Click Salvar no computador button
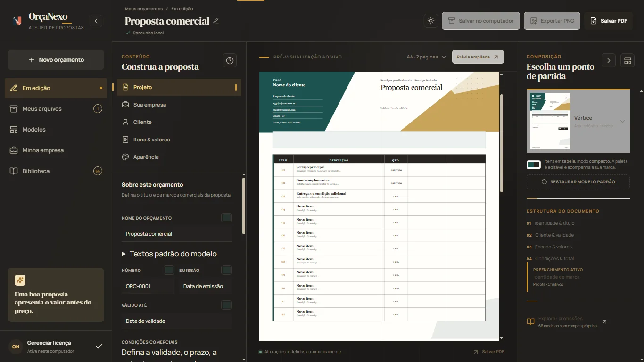The width and height of the screenshot is (644, 362). click(481, 21)
